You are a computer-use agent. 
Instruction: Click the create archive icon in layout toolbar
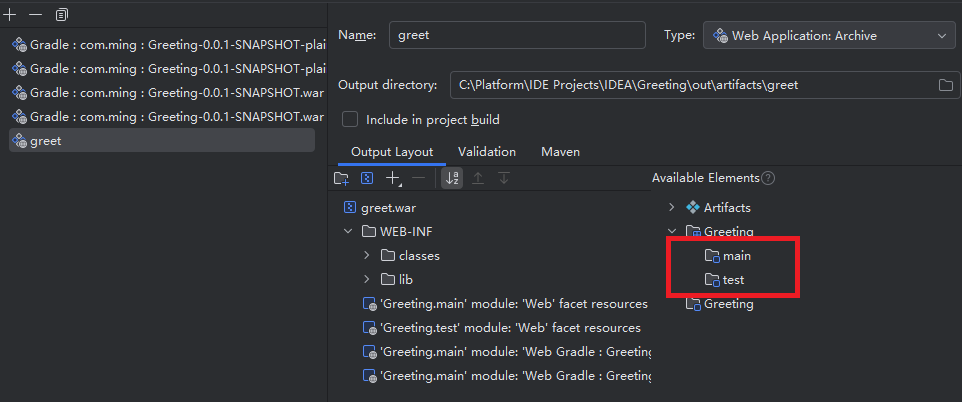point(366,179)
